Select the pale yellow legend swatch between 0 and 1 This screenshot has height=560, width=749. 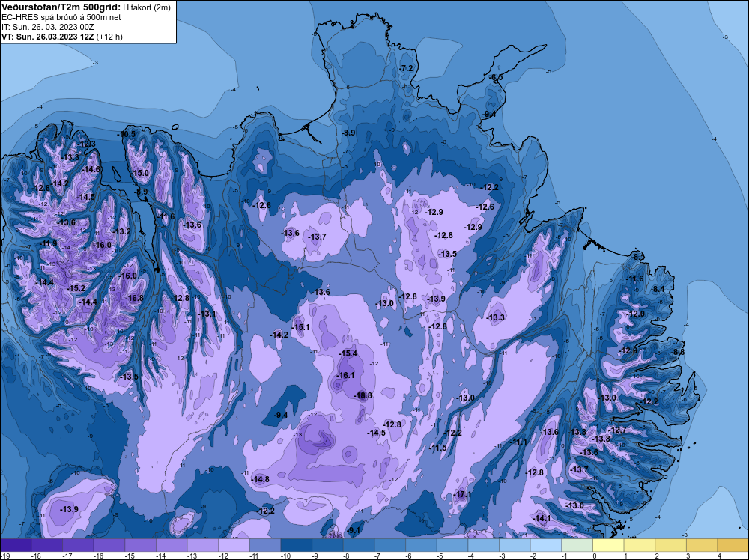(608, 545)
